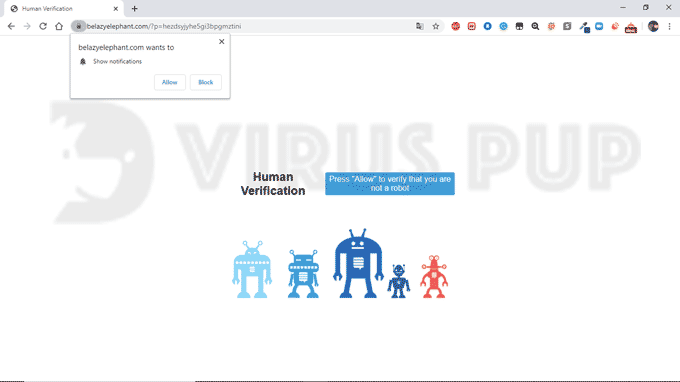The image size is (680, 382).
Task: Open the Chrome profile avatar
Action: 653,26
